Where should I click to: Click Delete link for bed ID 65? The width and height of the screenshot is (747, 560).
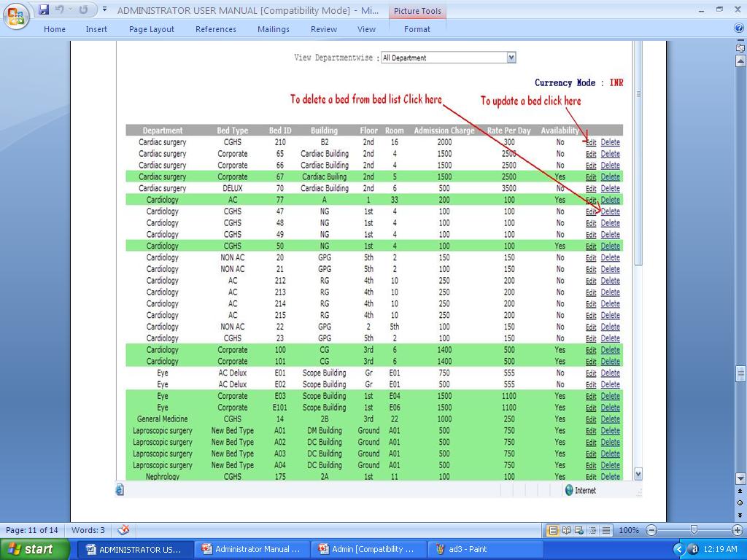click(611, 154)
